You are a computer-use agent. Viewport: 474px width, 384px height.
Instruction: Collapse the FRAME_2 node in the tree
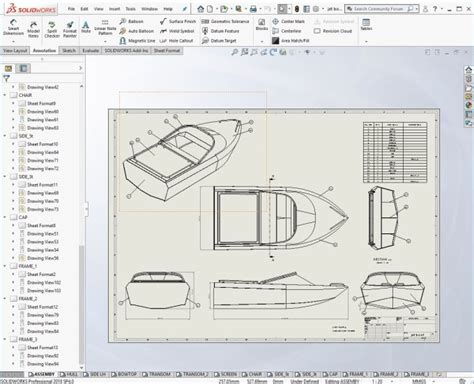(x=5, y=298)
